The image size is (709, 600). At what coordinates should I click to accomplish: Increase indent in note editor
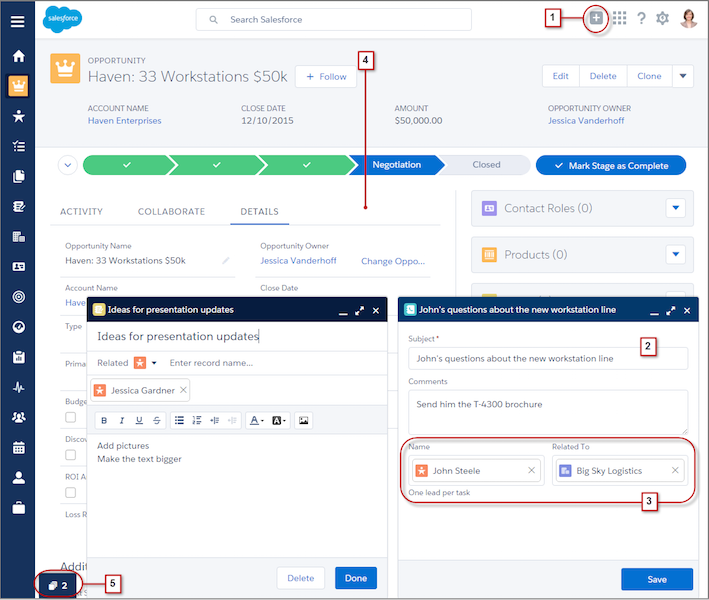[214, 420]
